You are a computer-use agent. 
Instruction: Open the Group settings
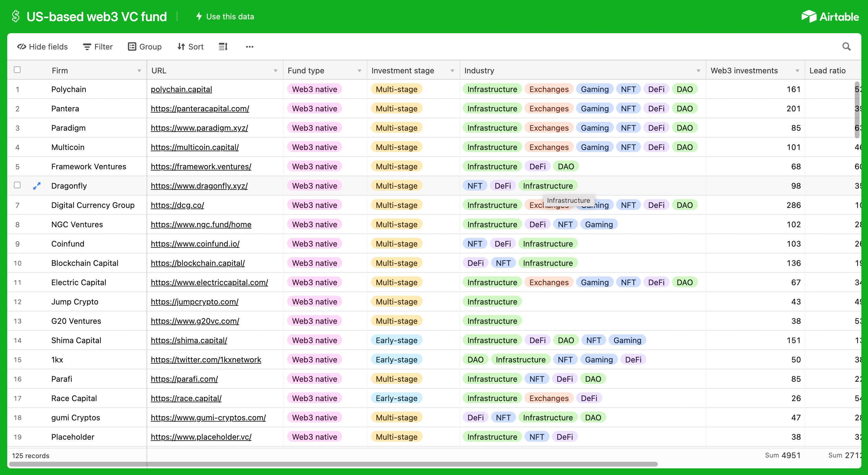144,46
